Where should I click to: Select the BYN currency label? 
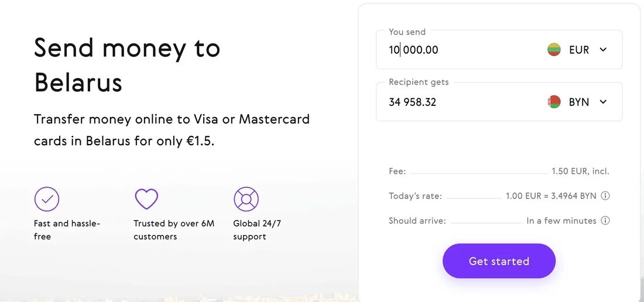click(578, 102)
